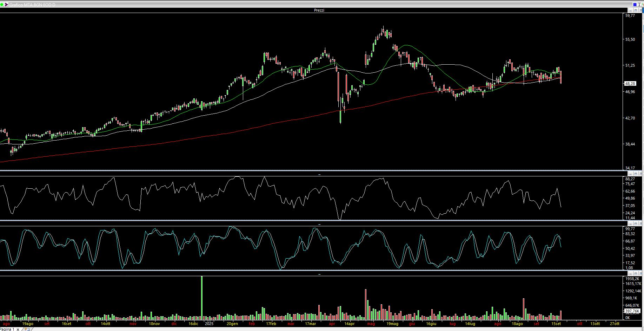Image resolution: width=644 pixels, height=331 pixels.
Task: Click the 50,42 stochastic scale value
Action: [x=630, y=248]
